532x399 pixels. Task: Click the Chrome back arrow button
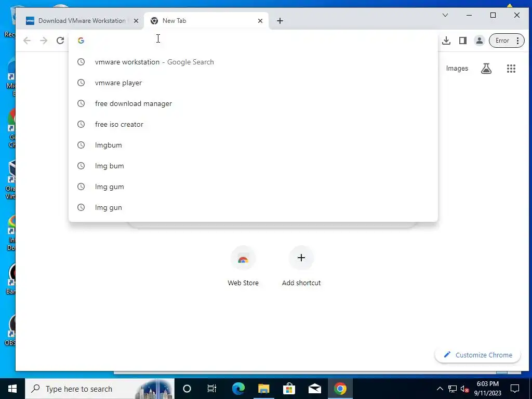click(x=27, y=41)
